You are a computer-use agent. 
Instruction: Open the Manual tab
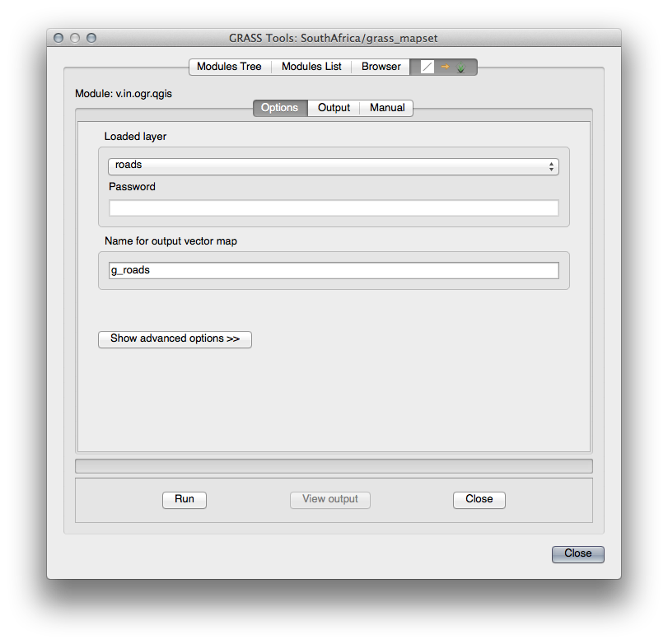click(x=386, y=108)
